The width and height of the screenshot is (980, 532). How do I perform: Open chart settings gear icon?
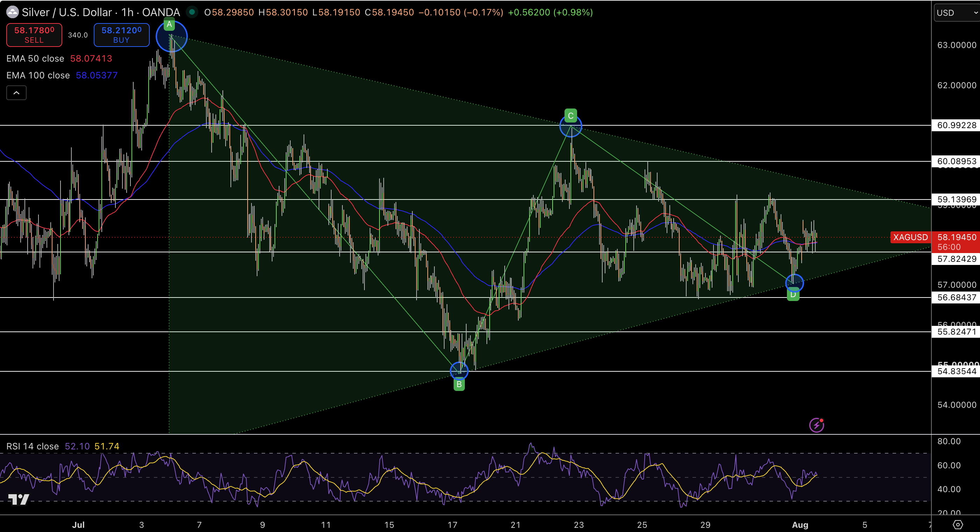point(958,525)
